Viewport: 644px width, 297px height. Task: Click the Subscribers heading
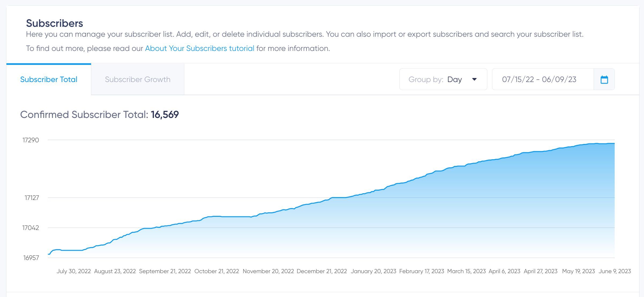pos(54,23)
